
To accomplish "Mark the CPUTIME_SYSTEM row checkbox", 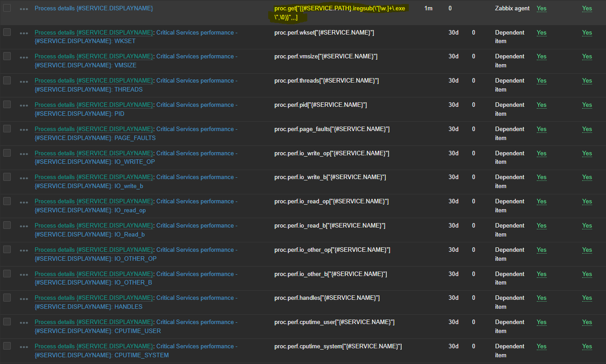I will 7,346.
